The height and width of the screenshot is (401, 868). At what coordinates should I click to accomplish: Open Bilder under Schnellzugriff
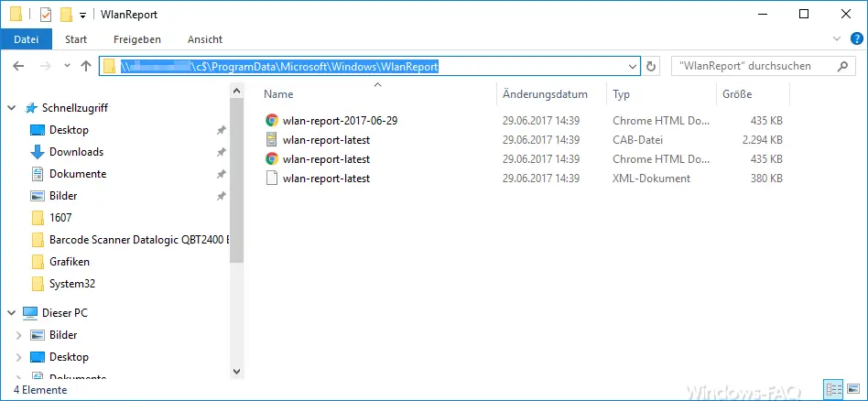coord(63,196)
